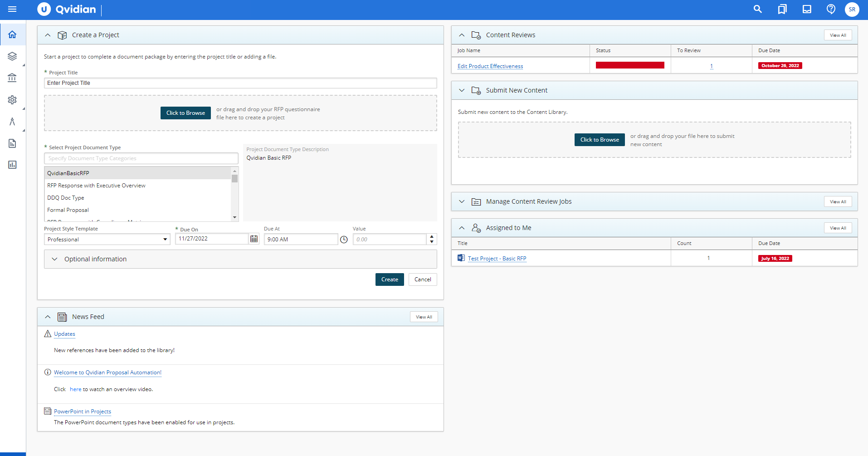Image resolution: width=868 pixels, height=456 pixels.
Task: Go to Home in the sidebar
Action: [12, 34]
